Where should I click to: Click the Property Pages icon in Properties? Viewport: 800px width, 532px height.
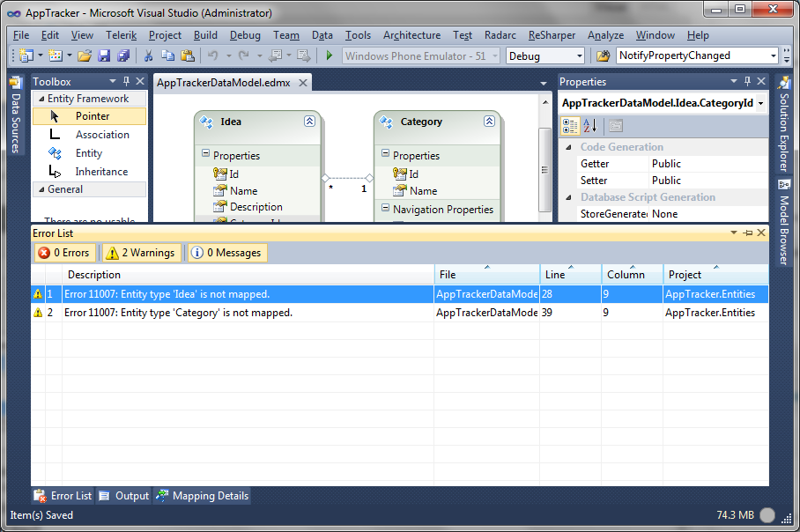[x=616, y=125]
